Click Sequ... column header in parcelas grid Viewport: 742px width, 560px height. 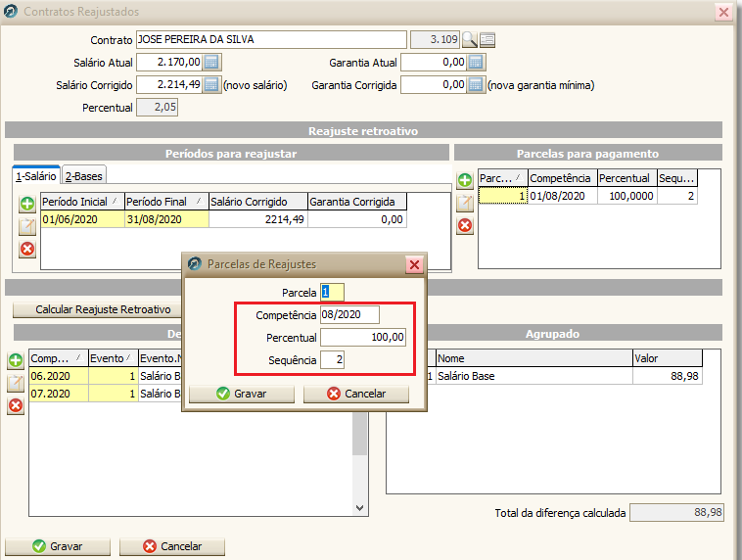(677, 178)
